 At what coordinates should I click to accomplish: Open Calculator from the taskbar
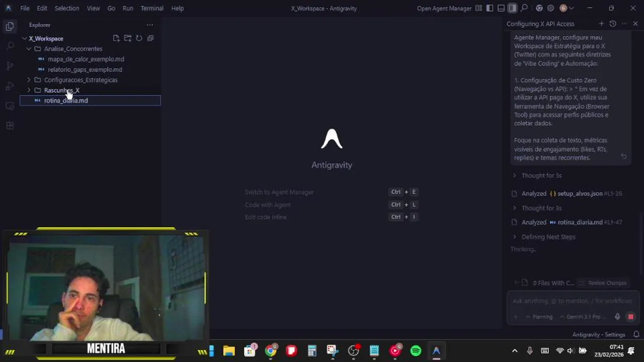tap(312, 351)
